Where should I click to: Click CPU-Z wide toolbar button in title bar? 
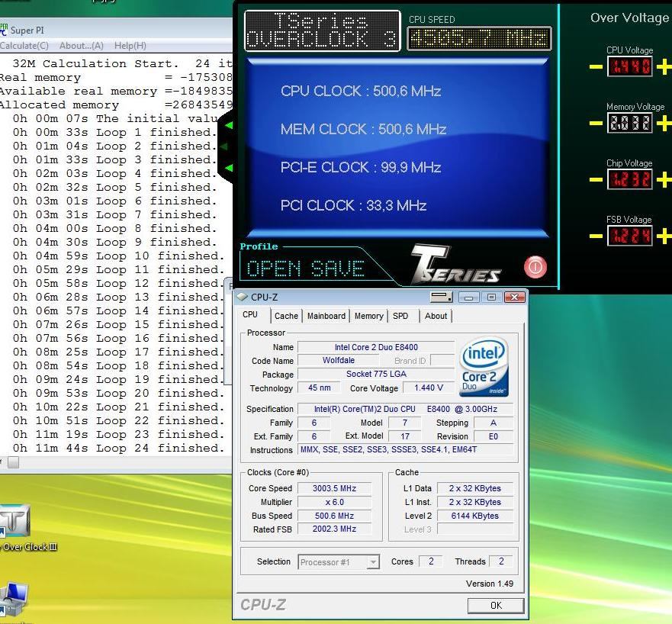point(442,297)
